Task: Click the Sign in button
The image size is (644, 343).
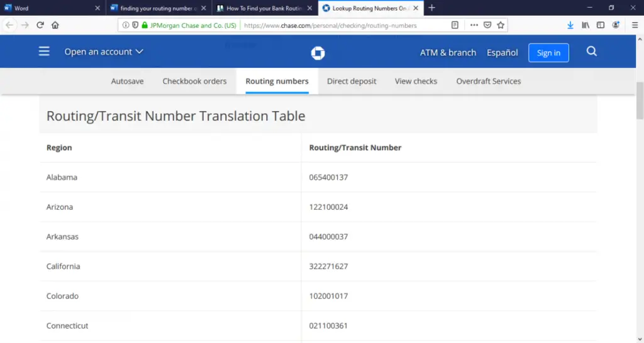Action: click(x=548, y=53)
